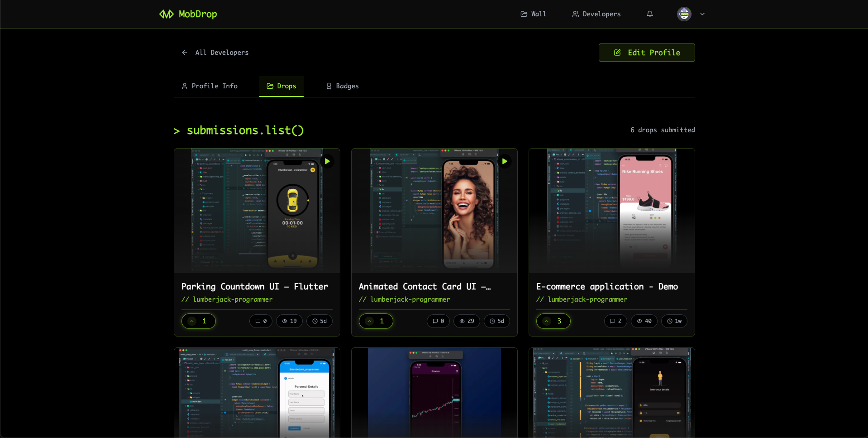Click the Edit Profile button
Viewport: 868px width, 438px height.
tap(647, 53)
